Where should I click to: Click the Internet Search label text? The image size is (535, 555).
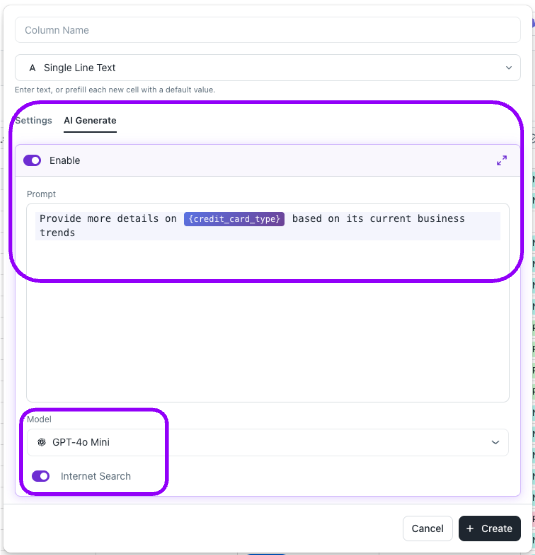[96, 476]
